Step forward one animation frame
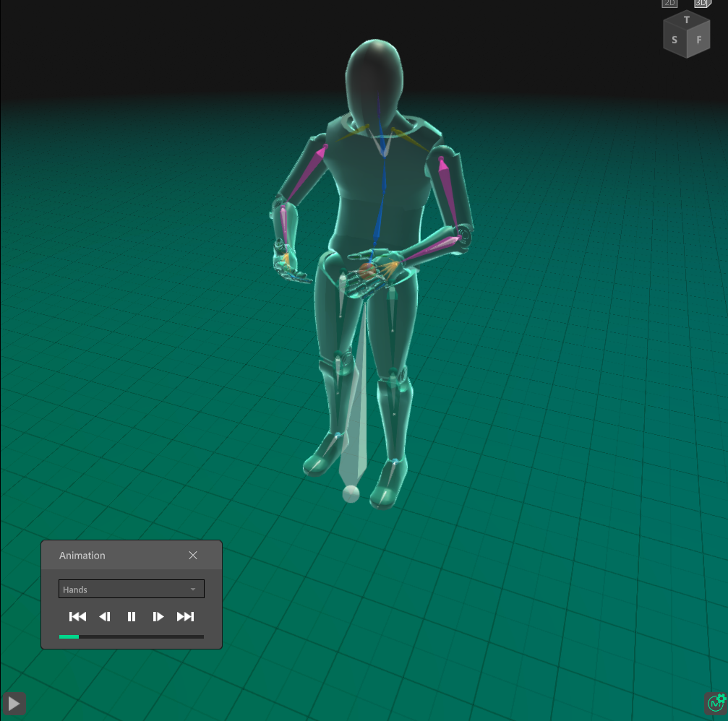Screen dimensions: 728x721 tap(158, 616)
